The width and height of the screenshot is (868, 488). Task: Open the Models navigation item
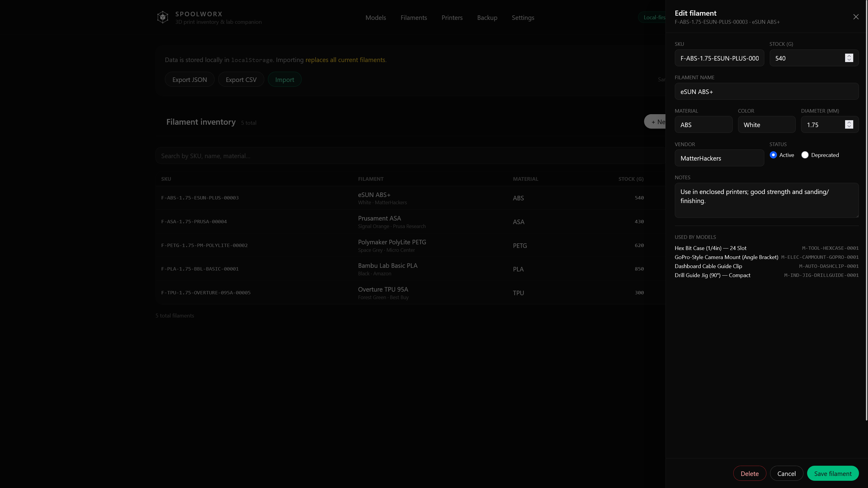[376, 17]
